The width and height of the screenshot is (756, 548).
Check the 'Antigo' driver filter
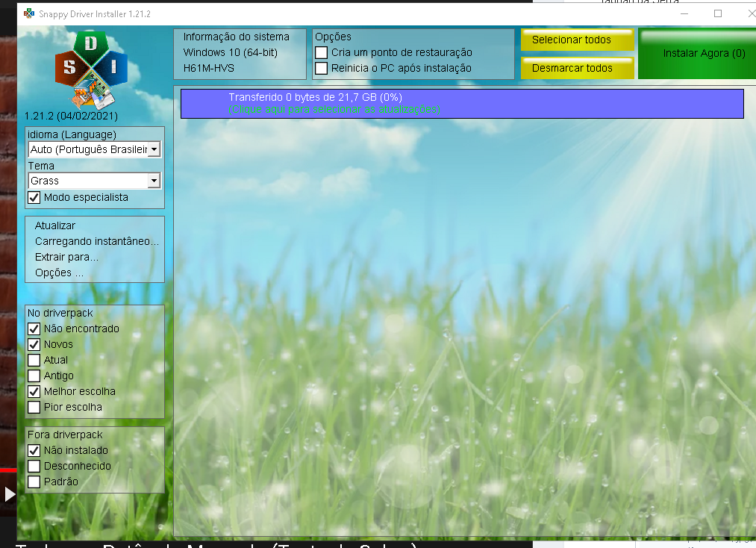pyautogui.click(x=34, y=376)
